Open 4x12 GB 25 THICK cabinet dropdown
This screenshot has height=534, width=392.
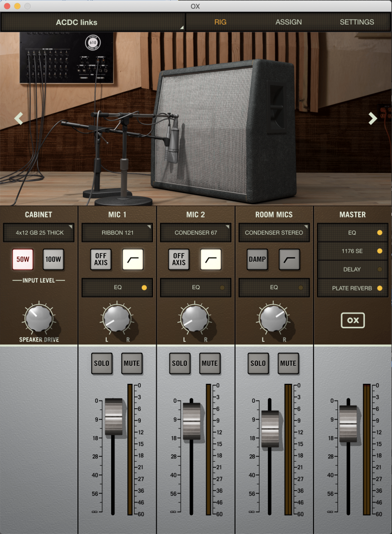point(39,233)
